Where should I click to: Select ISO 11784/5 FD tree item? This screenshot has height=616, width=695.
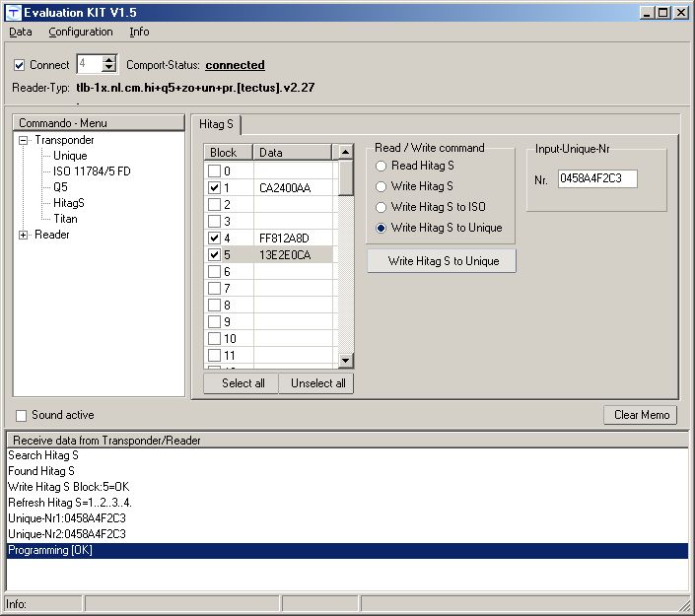[x=92, y=171]
